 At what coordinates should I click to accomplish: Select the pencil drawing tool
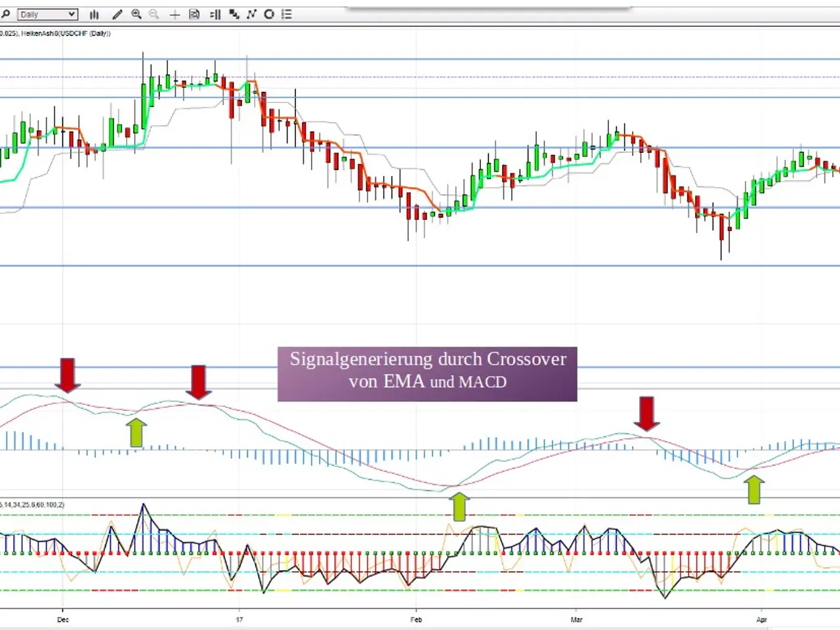[x=117, y=14]
